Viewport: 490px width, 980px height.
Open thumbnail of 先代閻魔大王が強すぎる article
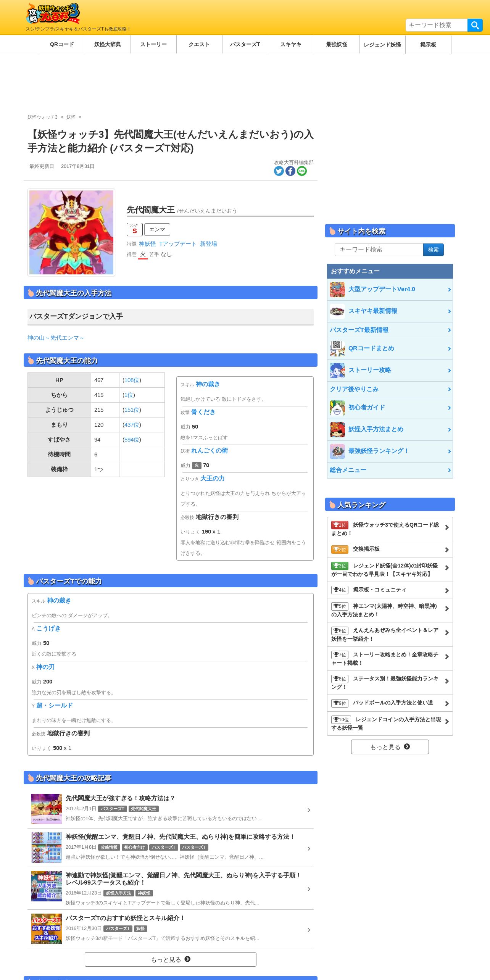[47, 809]
